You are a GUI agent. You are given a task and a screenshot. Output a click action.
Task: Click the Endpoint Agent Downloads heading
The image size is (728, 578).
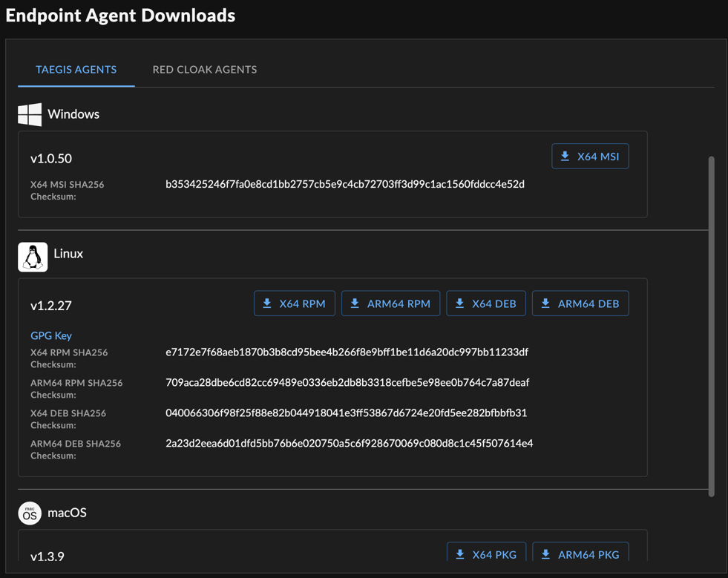tap(121, 16)
